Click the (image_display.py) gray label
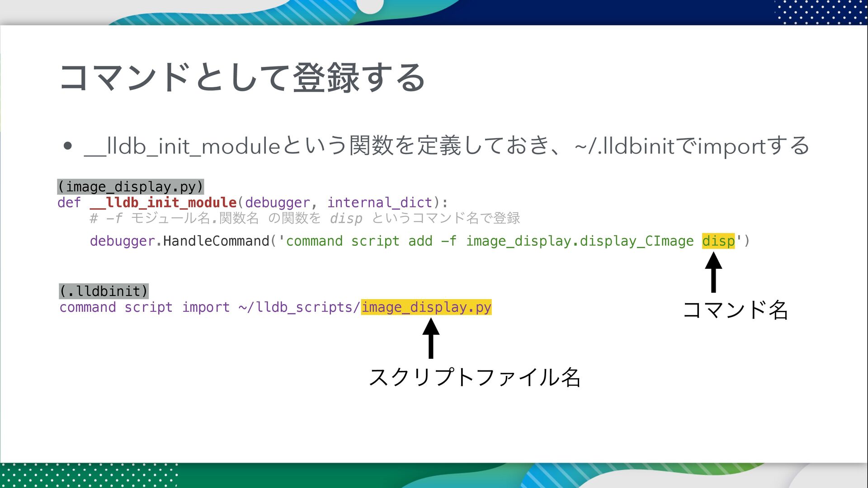Viewport: 868px width, 488px height. pos(131,187)
